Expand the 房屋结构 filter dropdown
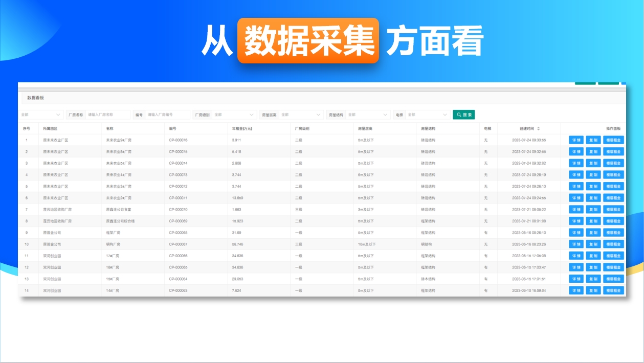 pyautogui.click(x=368, y=115)
